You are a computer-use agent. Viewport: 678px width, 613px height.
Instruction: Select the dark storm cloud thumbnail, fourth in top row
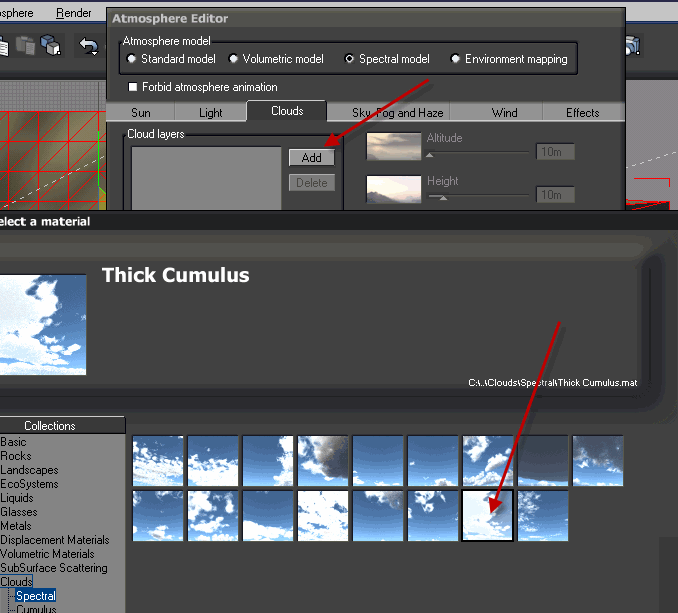click(323, 461)
